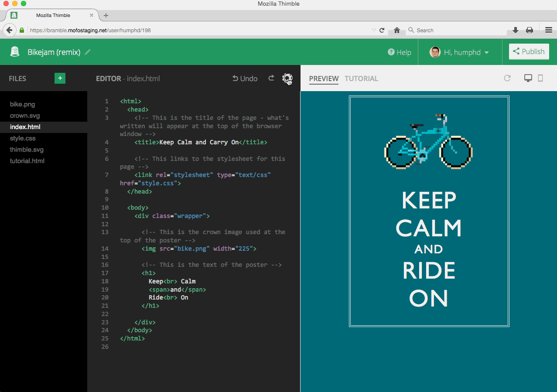Click the img src bike.png code line
The image size is (557, 392).
pos(199,249)
